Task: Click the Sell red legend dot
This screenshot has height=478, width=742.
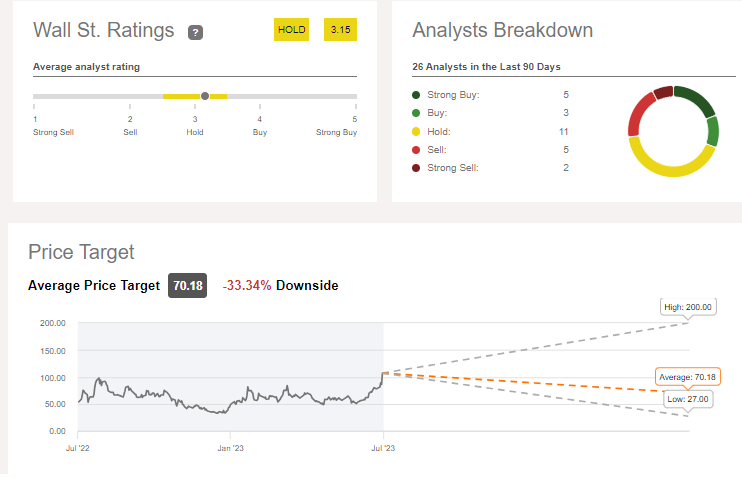Action: (416, 149)
